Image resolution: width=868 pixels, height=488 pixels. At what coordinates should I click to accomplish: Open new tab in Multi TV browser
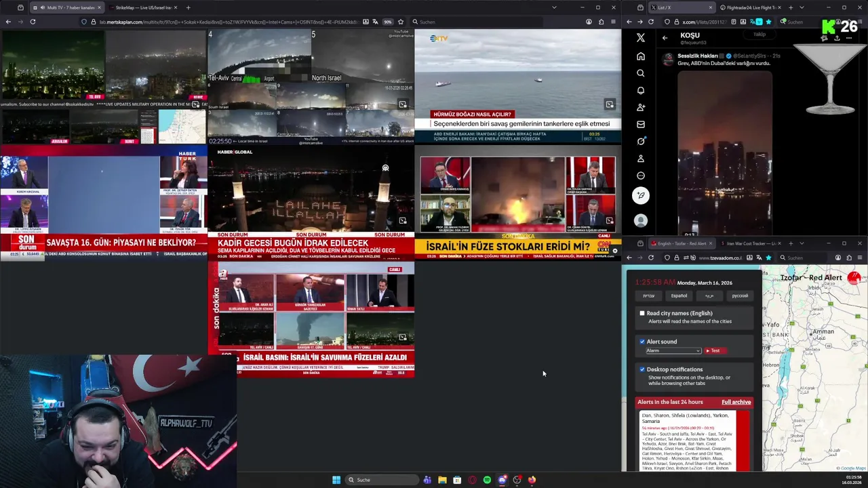pos(188,7)
